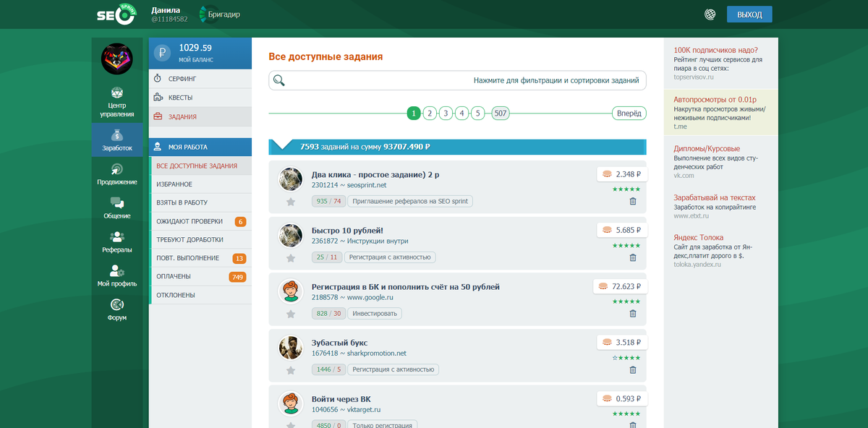Open task Регистрация в БК и пополнить счёт

[x=405, y=286]
